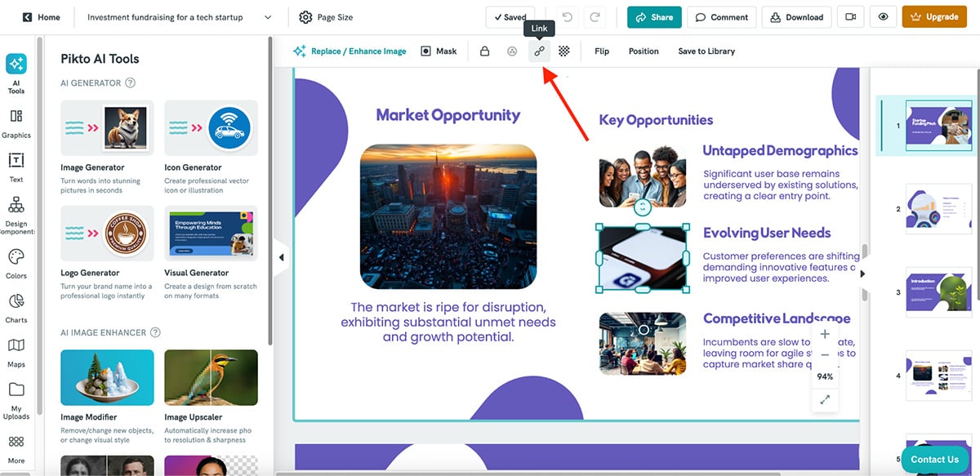Open the transparency pattern option in the toolbar
The image size is (980, 476).
tap(563, 51)
